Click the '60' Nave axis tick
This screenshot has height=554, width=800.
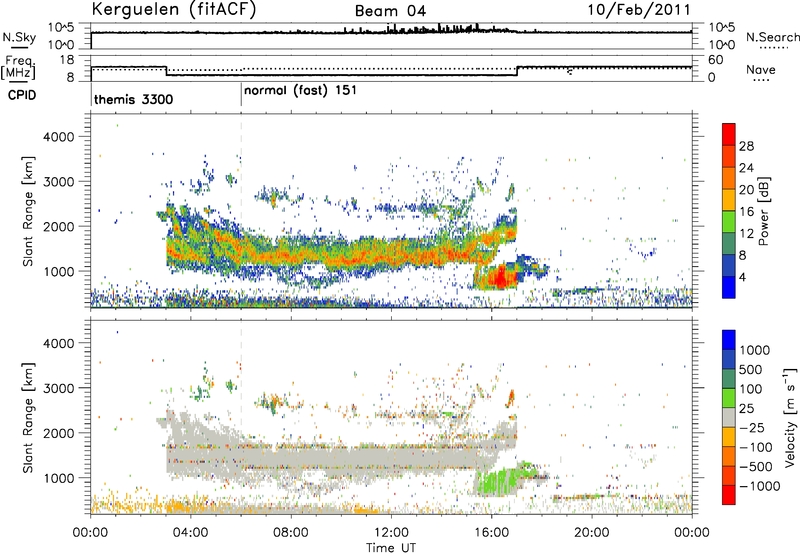pyautogui.click(x=716, y=60)
